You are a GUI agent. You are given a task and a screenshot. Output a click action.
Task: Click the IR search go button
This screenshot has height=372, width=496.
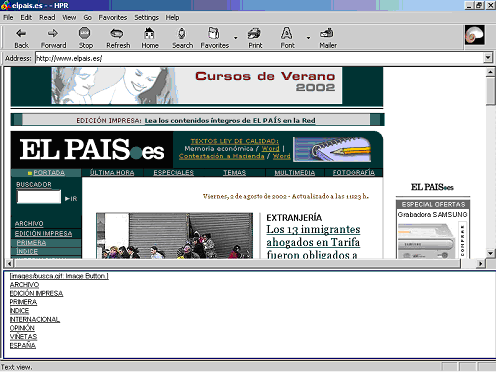click(71, 199)
